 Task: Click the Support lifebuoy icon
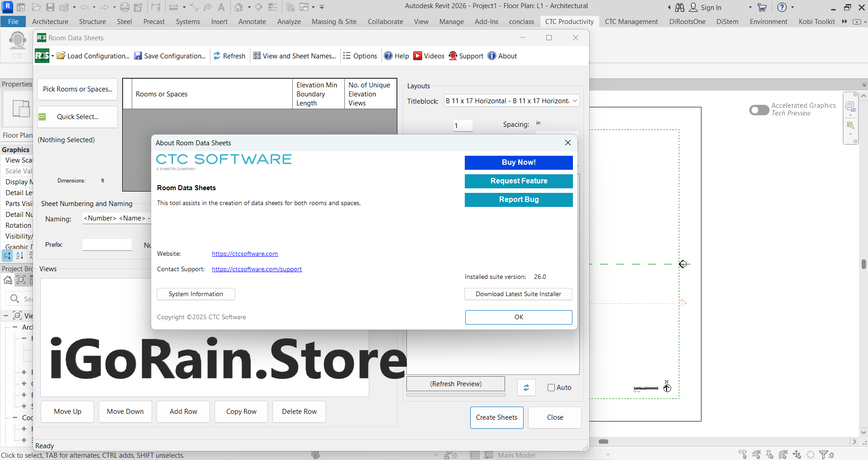pos(453,56)
